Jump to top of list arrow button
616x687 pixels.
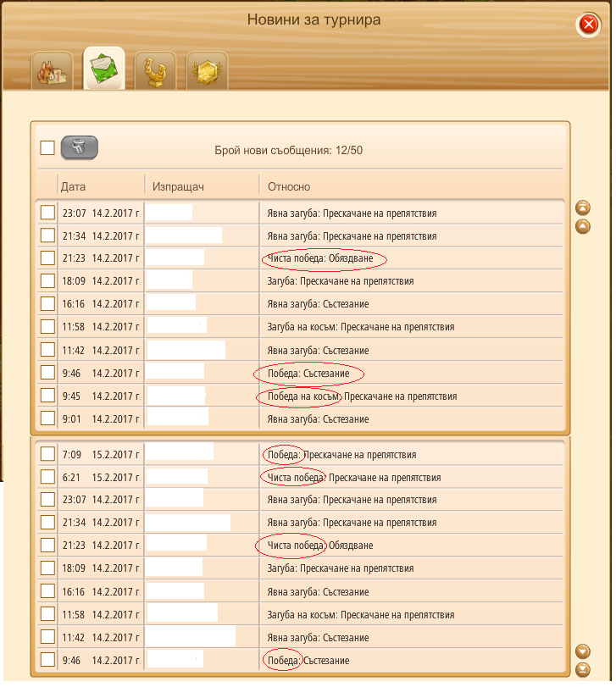click(x=583, y=208)
